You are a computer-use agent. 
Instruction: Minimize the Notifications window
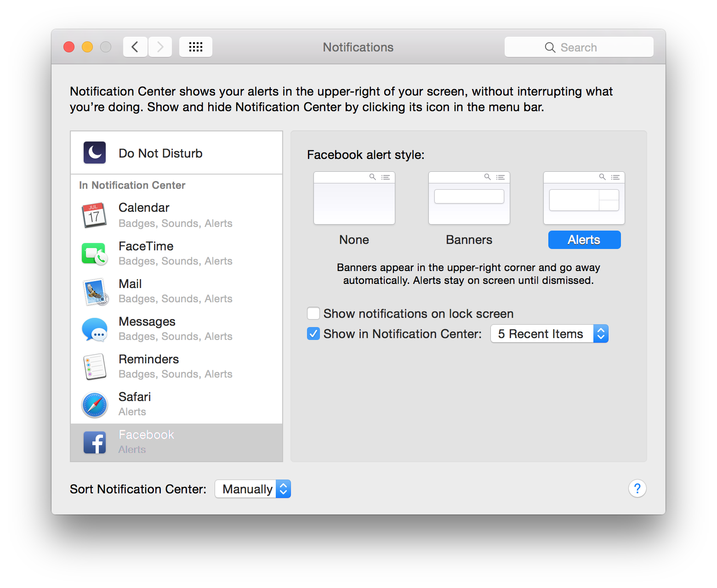point(87,47)
